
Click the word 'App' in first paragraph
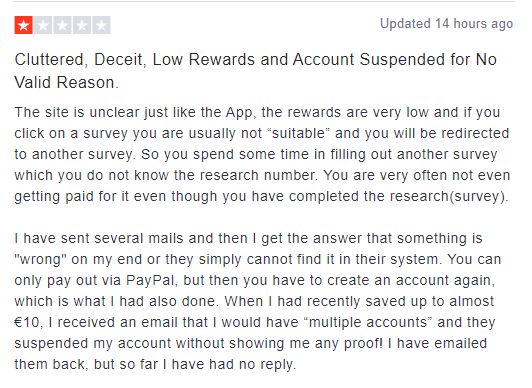239,112
